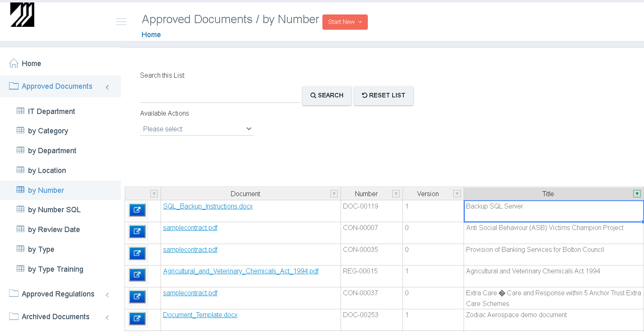The image size is (644, 332).
Task: Click the by Review Date table icon
Action: pyautogui.click(x=20, y=229)
